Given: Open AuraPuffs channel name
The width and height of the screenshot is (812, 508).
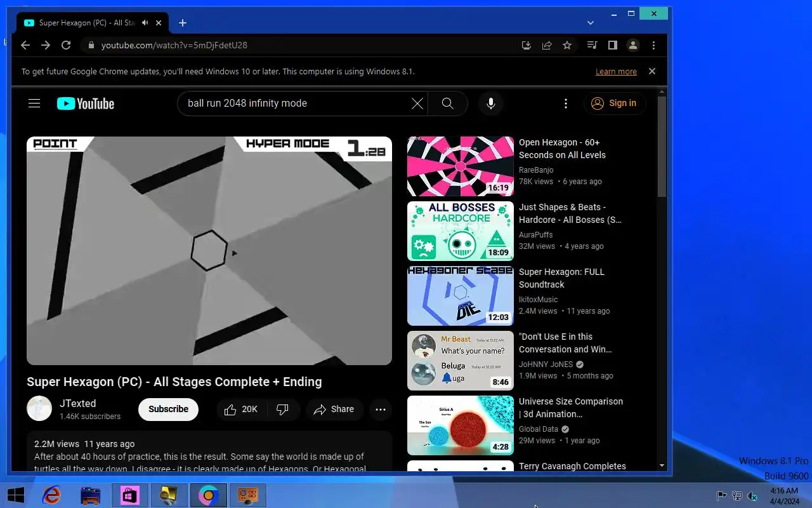Looking at the screenshot, I should point(535,235).
